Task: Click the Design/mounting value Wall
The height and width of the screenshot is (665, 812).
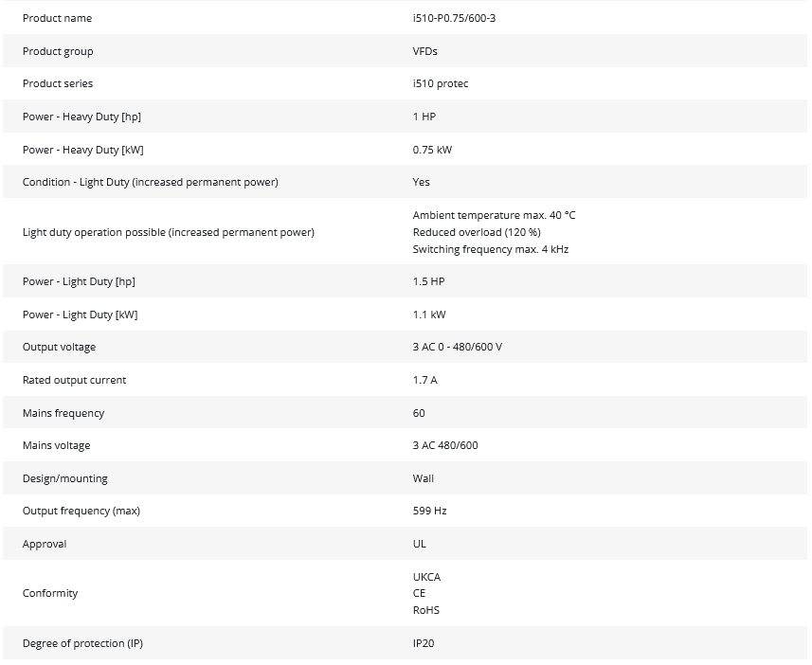Action: (424, 478)
